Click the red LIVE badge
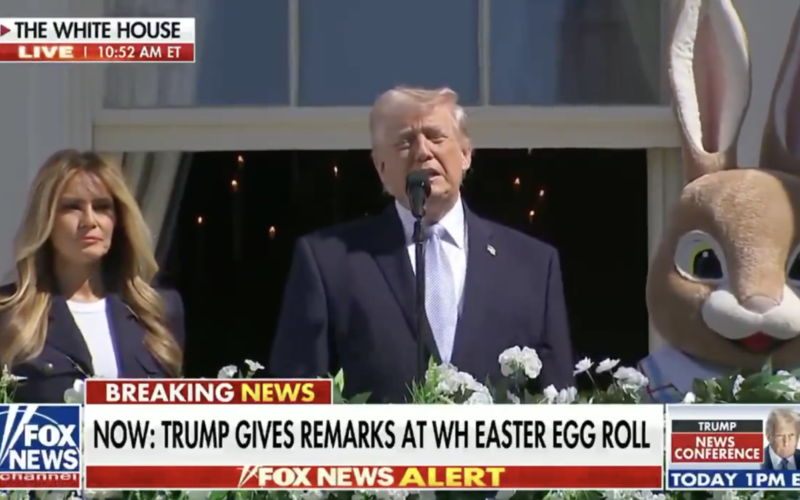Image resolution: width=800 pixels, height=500 pixels. 45,52
